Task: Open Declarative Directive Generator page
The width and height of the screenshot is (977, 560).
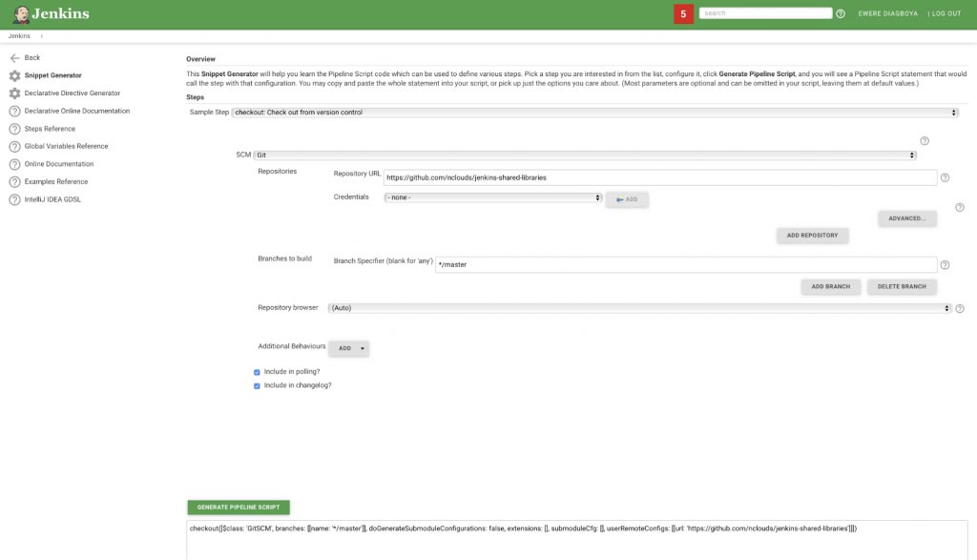Action: pyautogui.click(x=73, y=93)
